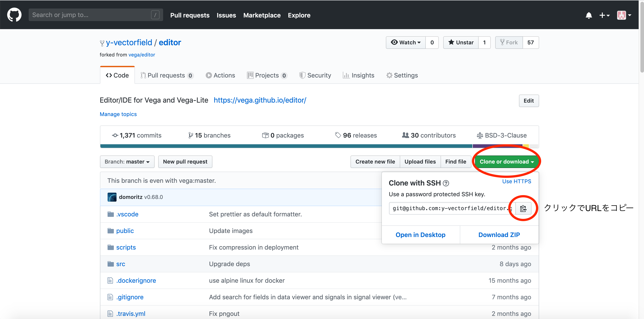
Task: Switch to the Insights tab
Action: click(x=359, y=75)
